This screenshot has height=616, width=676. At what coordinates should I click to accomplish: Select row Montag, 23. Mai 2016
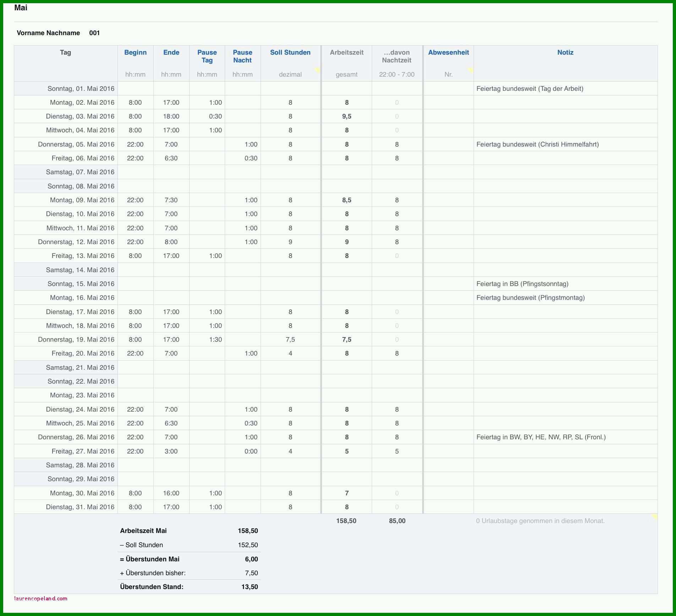[x=336, y=395]
